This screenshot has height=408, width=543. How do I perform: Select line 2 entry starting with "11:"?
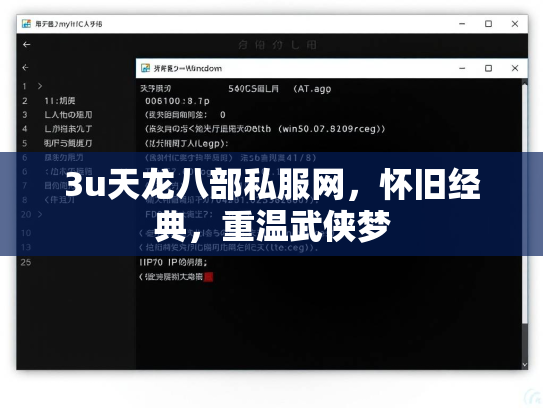(60, 101)
